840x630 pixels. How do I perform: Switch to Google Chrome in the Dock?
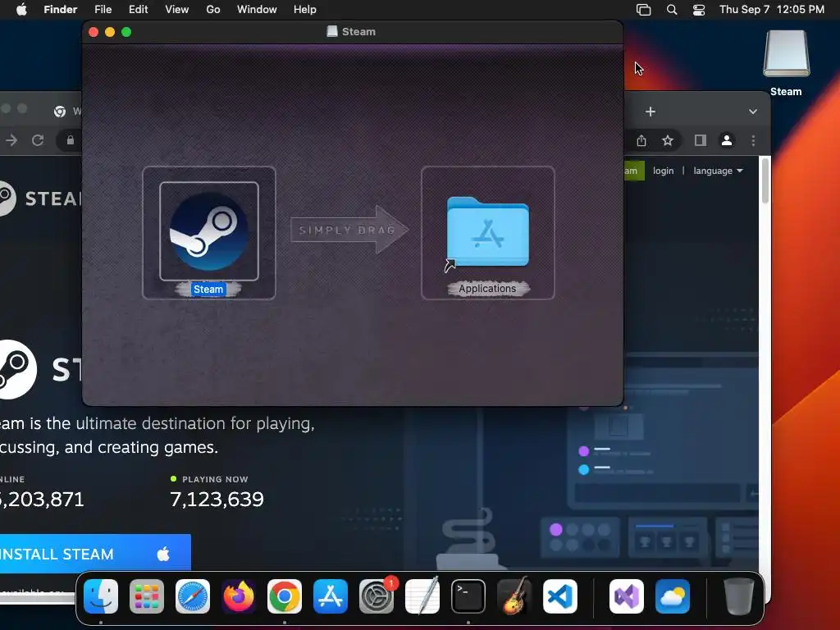285,596
